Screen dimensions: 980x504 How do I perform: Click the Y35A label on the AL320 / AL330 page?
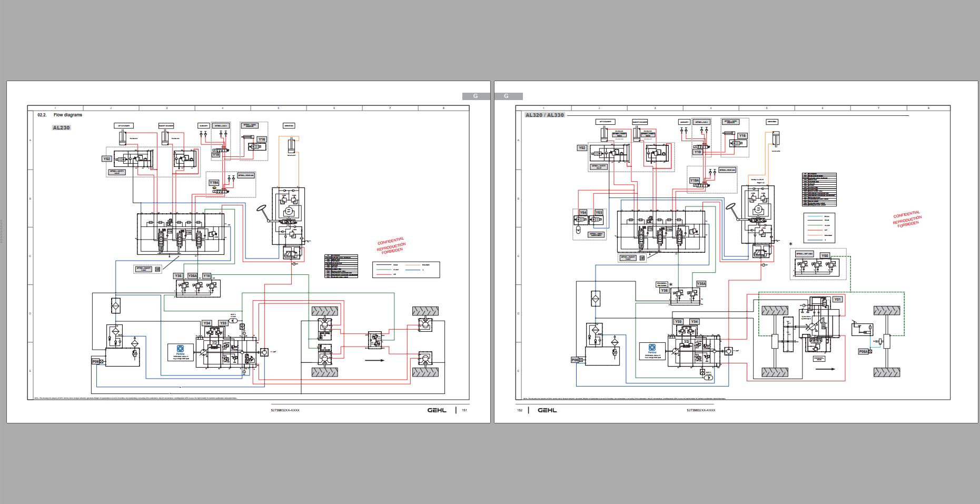coord(701,284)
